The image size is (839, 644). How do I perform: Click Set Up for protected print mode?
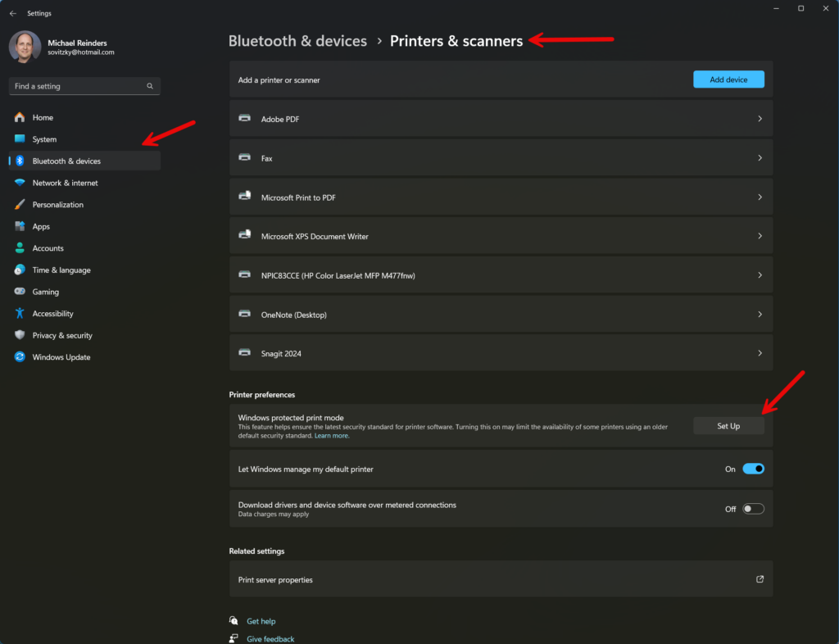728,426
